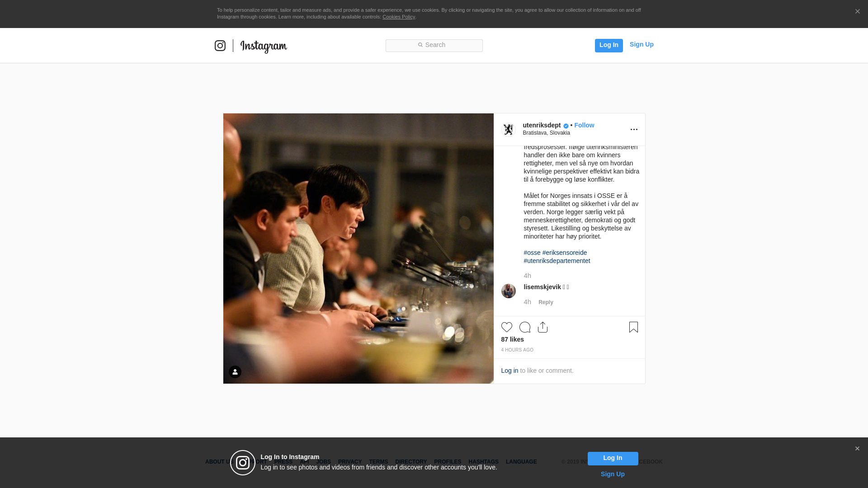The image size is (868, 488).
Task: Open the lisemskjevik username link
Action: (542, 287)
